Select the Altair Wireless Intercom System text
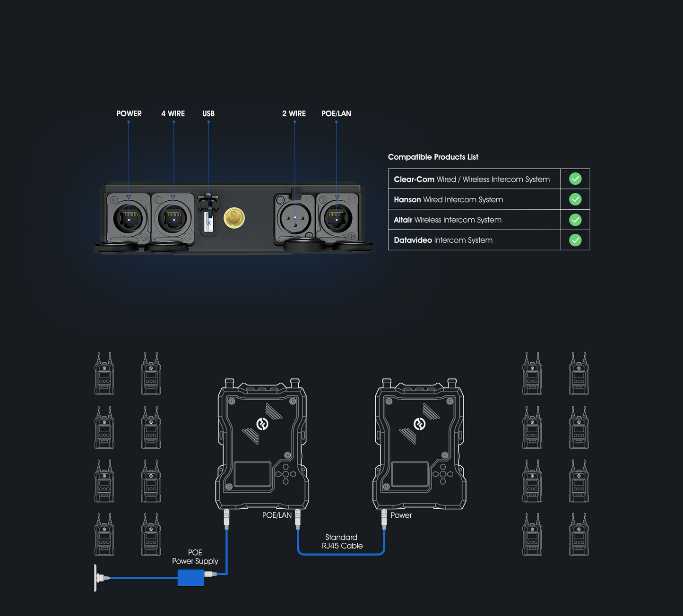 447,220
